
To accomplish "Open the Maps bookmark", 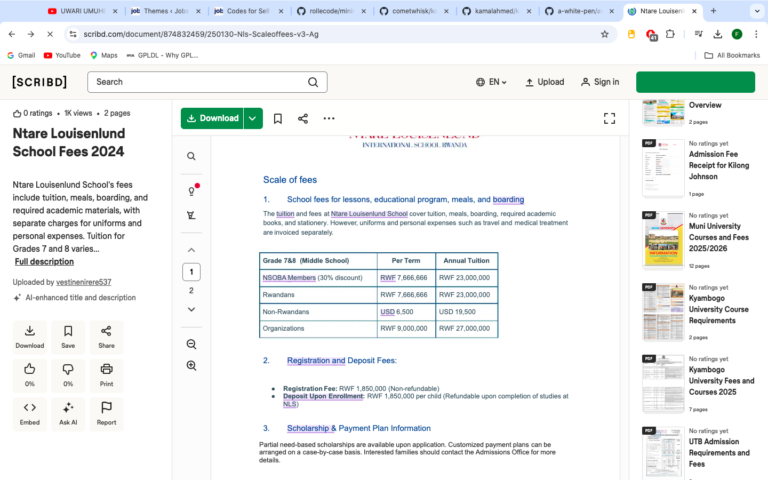I will click(x=104, y=55).
